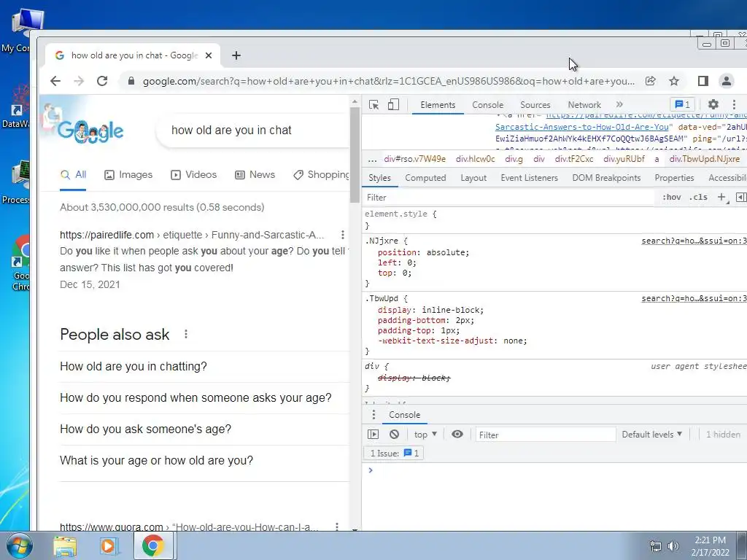This screenshot has height=560, width=747.
Task: Click the browser back arrow
Action: pyautogui.click(x=55, y=81)
